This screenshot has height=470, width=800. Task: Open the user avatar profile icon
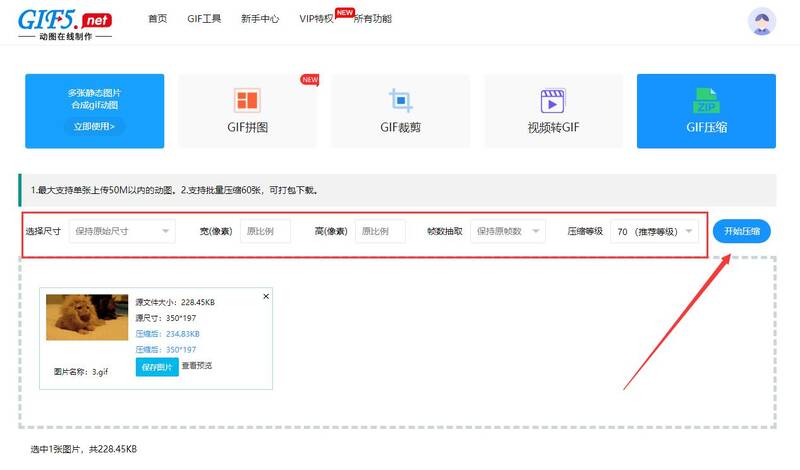pyautogui.click(x=762, y=21)
